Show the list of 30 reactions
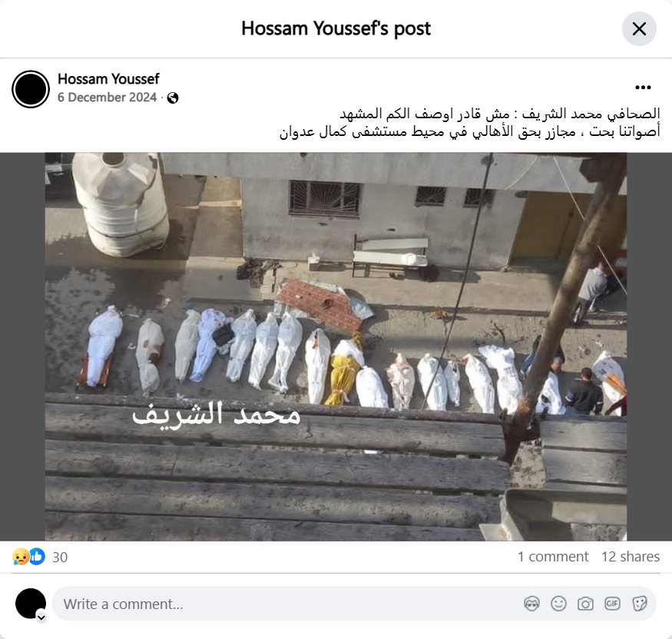672x639 pixels. [60, 557]
